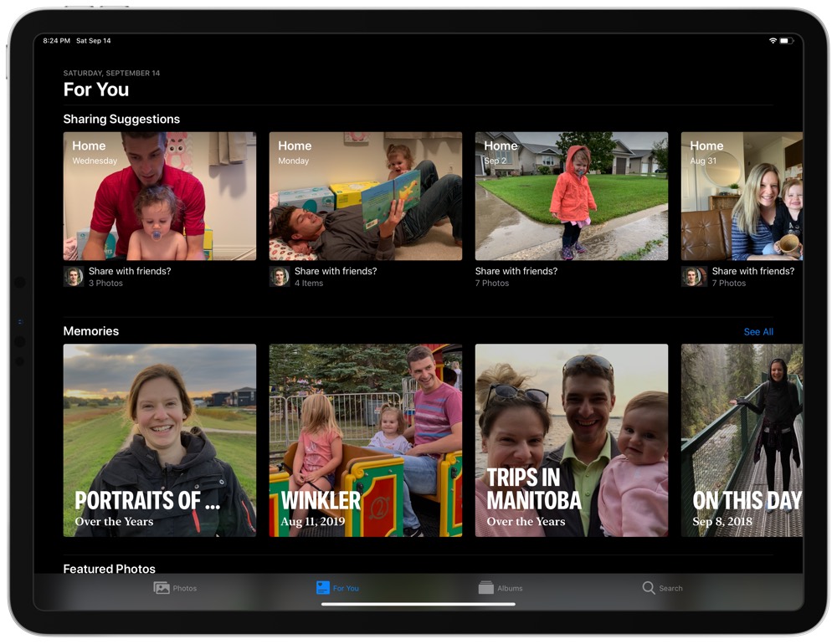837x644 pixels.
Task: Open Home Aug 31 sharing suggestion
Action: [x=742, y=196]
